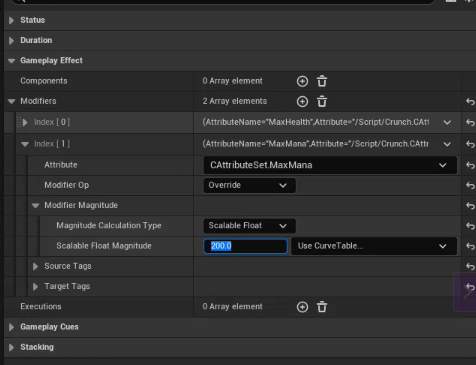Click the Modifier Op label
Image resolution: width=476 pixels, height=365 pixels.
(x=67, y=185)
